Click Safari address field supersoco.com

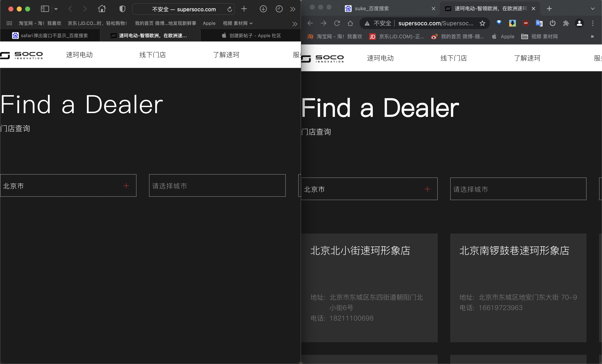click(184, 9)
